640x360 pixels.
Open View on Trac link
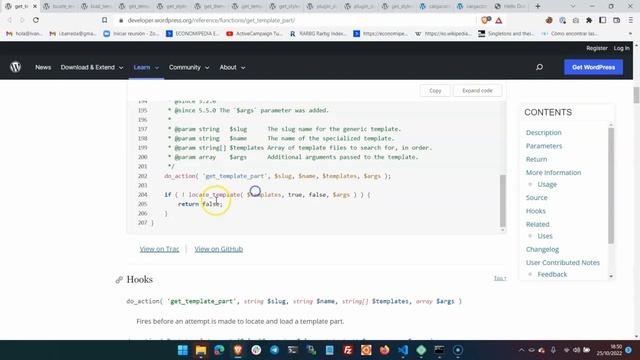point(159,249)
